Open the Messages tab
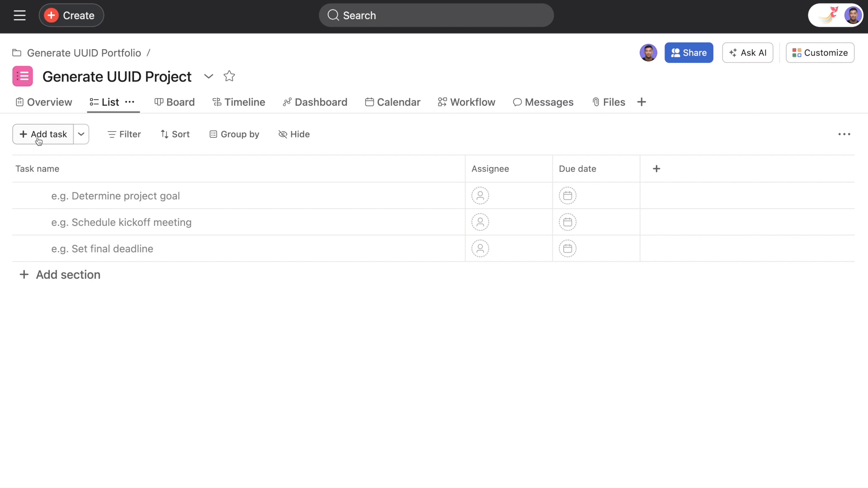Screen dimensions: 868x488 pos(543,102)
